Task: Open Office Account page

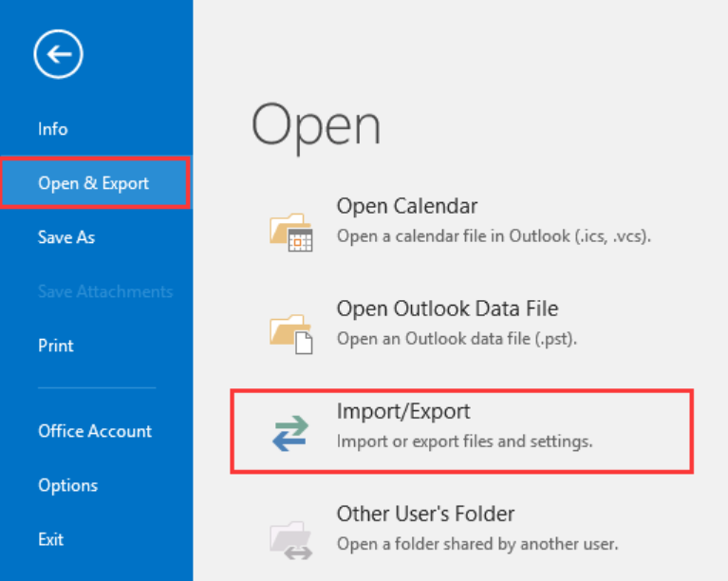Action: pos(95,431)
